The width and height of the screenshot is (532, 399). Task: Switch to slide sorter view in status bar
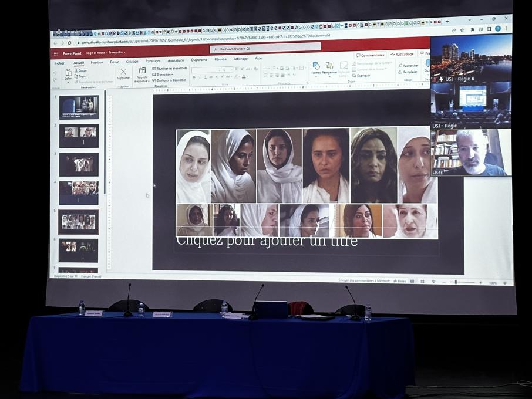[x=422, y=282]
